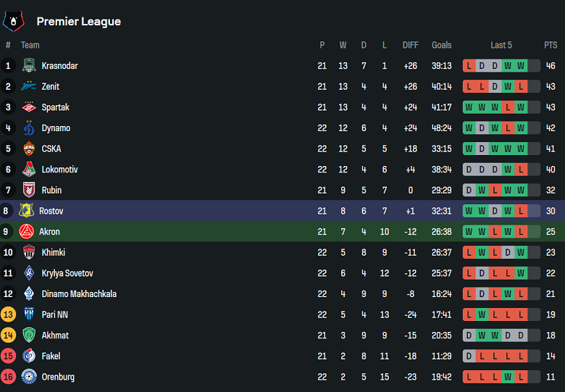Sort table by DIFF column header
The width and height of the screenshot is (565, 392).
point(411,45)
